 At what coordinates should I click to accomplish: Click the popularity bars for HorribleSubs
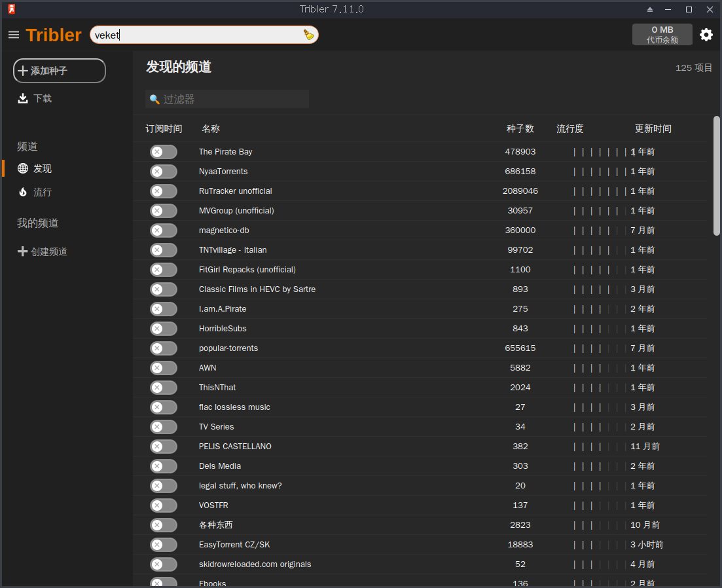tap(600, 329)
